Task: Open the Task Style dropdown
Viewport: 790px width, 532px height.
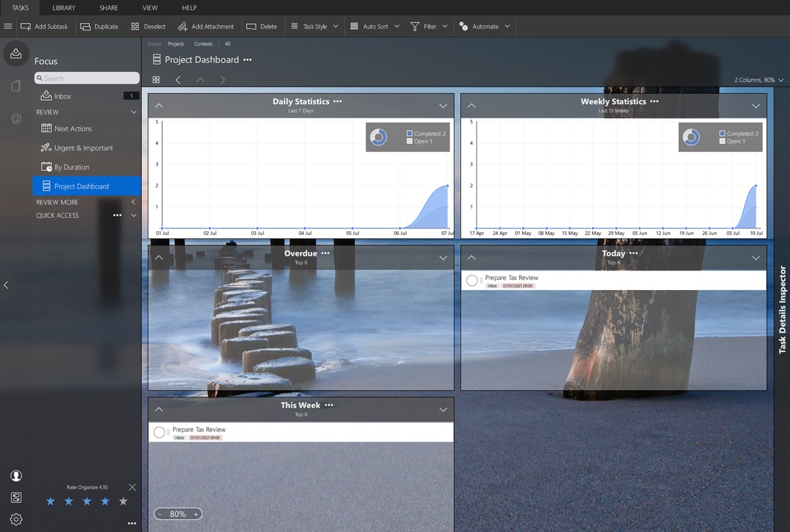Action: pyautogui.click(x=314, y=26)
